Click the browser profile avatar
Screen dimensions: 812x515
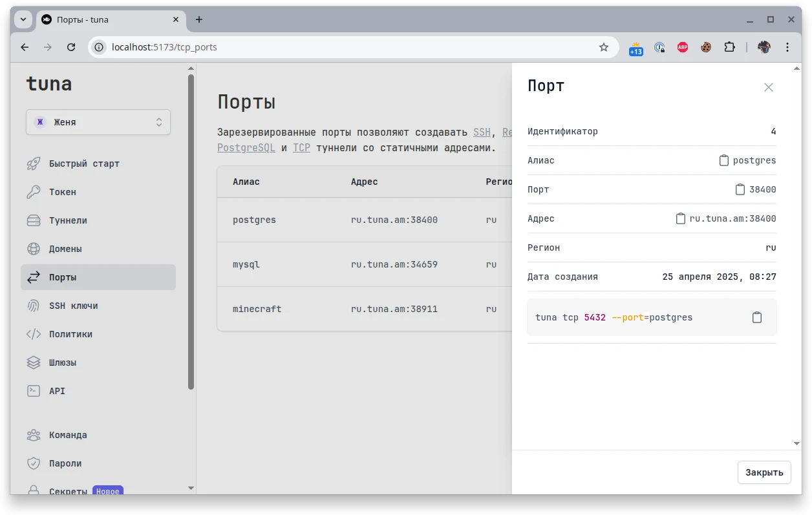pyautogui.click(x=764, y=47)
